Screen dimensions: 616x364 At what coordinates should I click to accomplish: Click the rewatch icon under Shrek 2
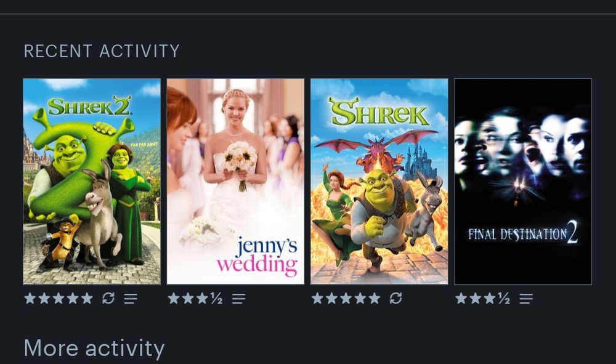(x=108, y=299)
